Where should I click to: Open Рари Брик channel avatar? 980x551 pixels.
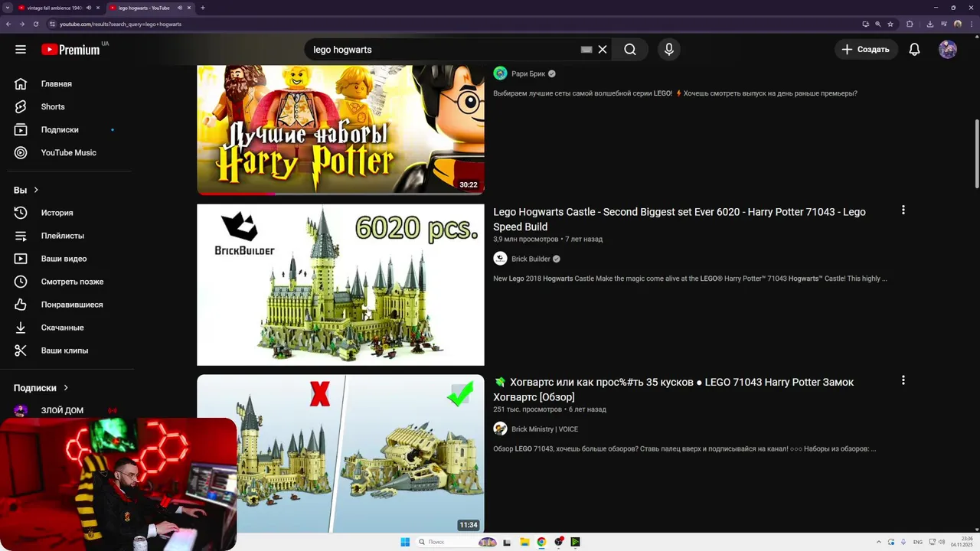click(x=500, y=73)
